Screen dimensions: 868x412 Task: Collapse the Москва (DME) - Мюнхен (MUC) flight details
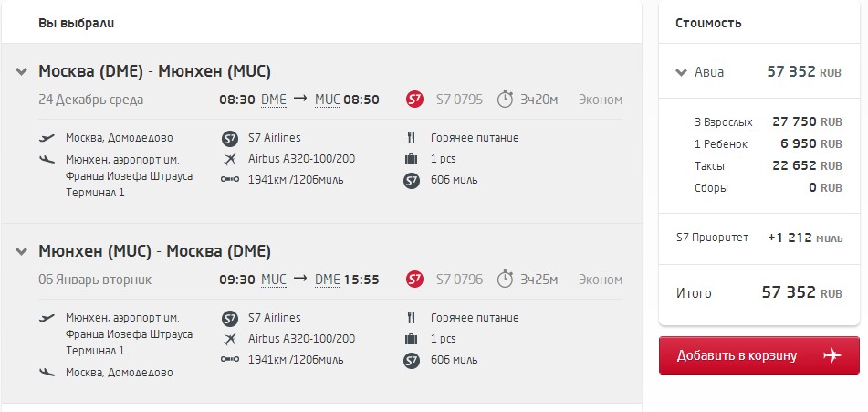coord(21,71)
